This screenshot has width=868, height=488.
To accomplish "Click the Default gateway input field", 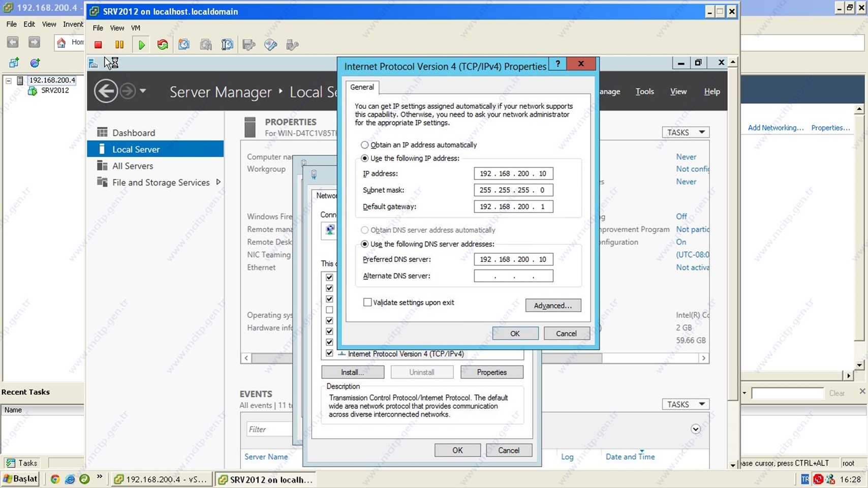I will click(x=513, y=206).
